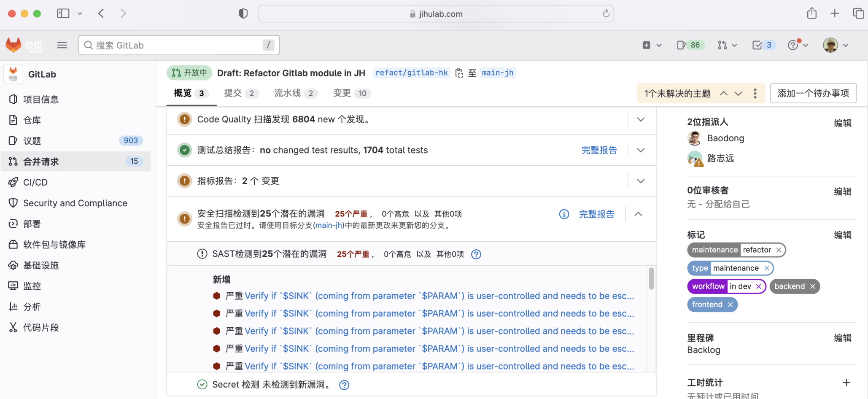Screen dimensions: 868x399
Task: Open the GitLab fox logo home
Action: (x=13, y=45)
